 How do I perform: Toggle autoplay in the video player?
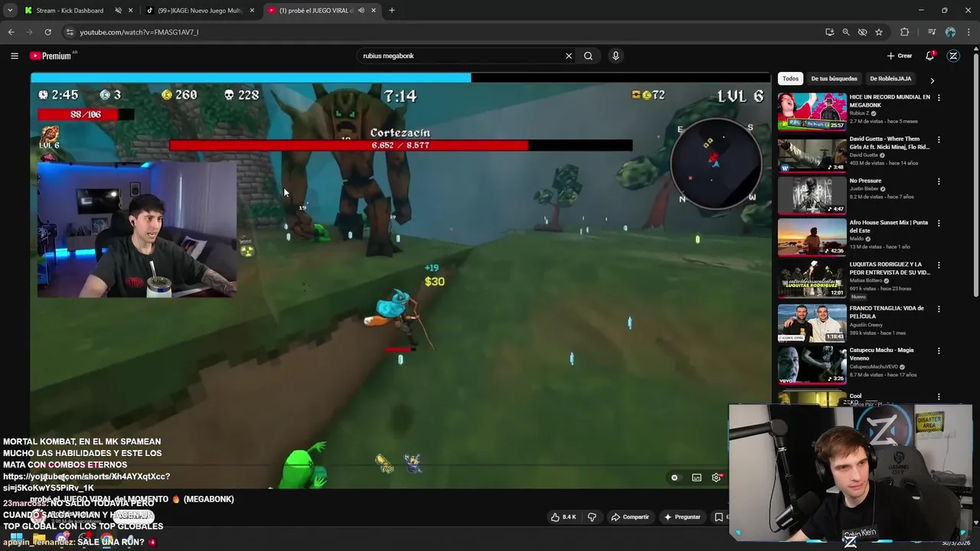click(x=675, y=478)
